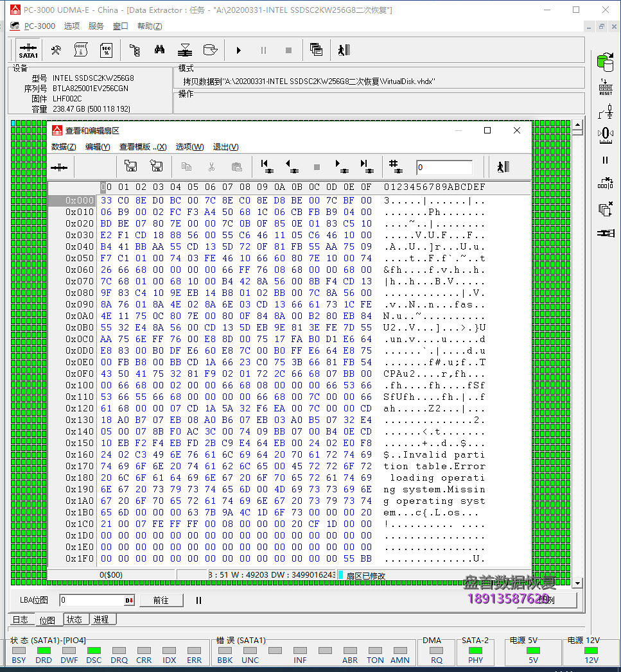Stop the task with stop button
Viewport: 621px width, 672px height.
pos(288,51)
